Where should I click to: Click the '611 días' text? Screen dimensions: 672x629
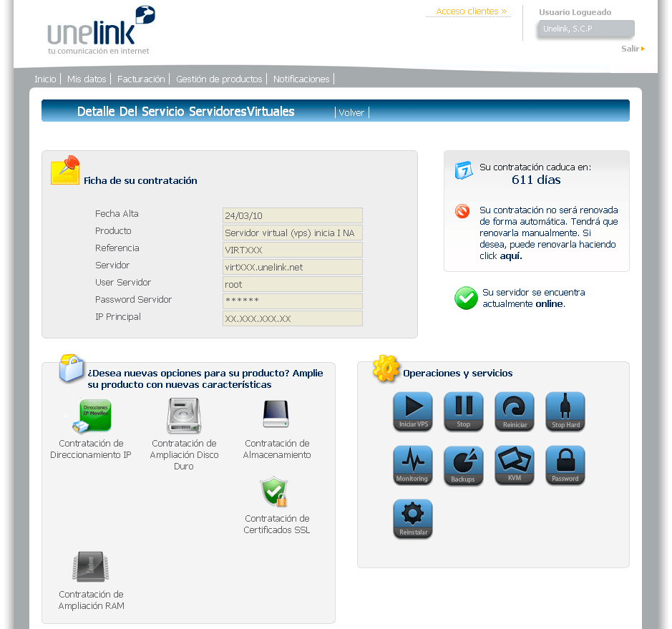(x=536, y=180)
